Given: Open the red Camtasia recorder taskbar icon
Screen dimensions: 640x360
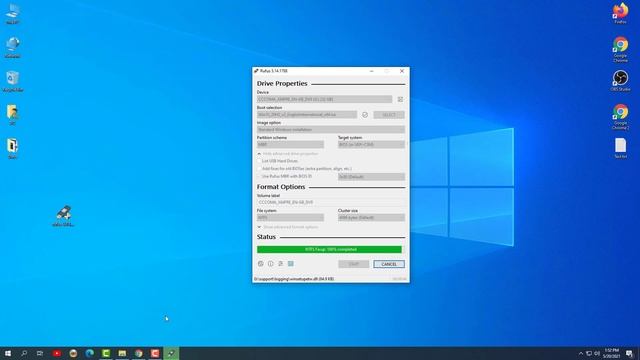Looking at the screenshot, I should 155,353.
